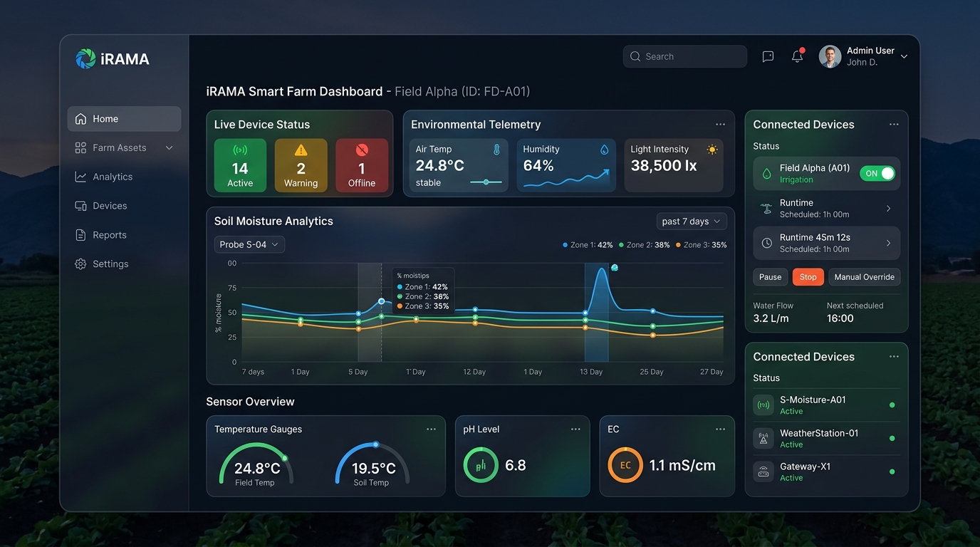Pause the irrigation run
The width and height of the screenshot is (980, 547).
(x=770, y=277)
